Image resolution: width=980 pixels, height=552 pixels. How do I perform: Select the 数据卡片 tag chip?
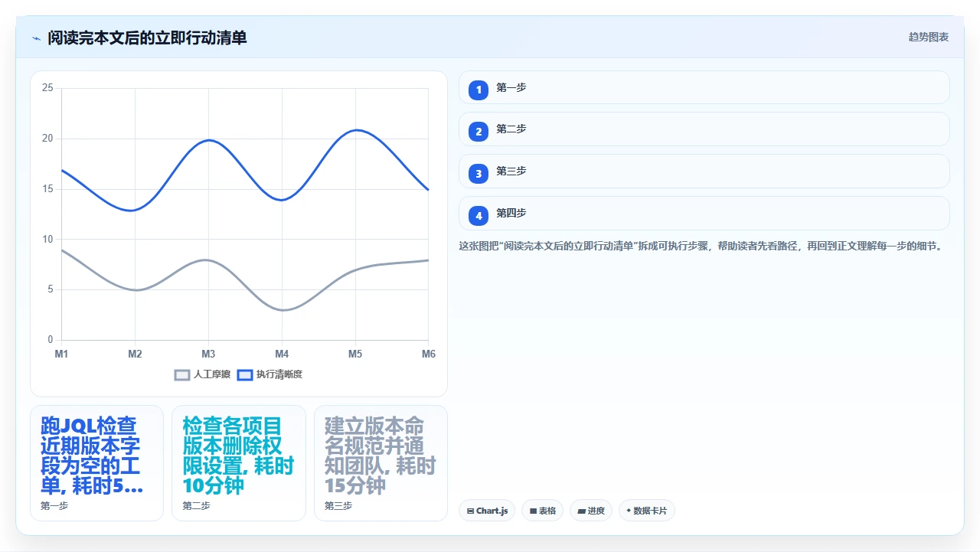click(647, 511)
